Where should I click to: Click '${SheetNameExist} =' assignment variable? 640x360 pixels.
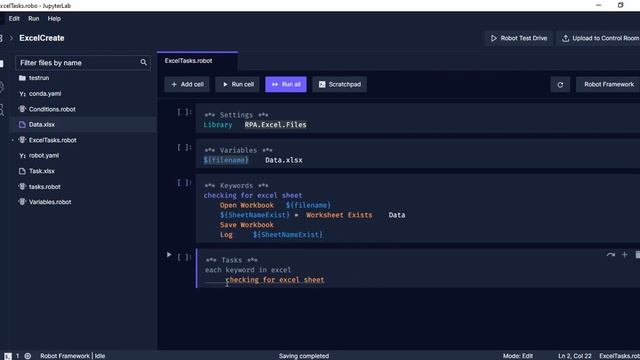[x=259, y=215]
